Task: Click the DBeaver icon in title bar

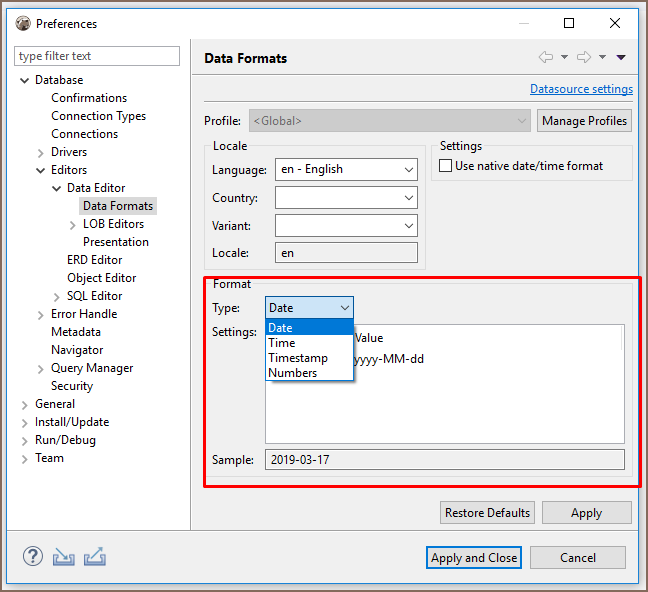Action: 23,23
